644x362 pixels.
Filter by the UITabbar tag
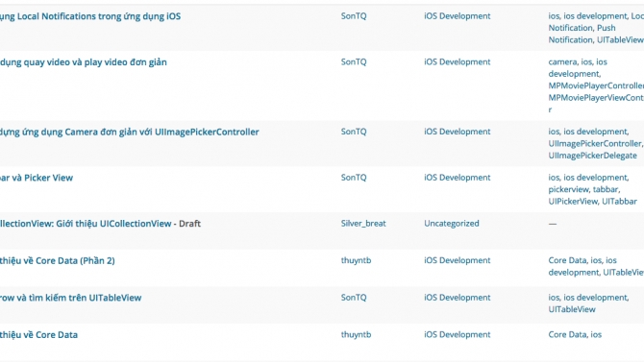(x=619, y=202)
